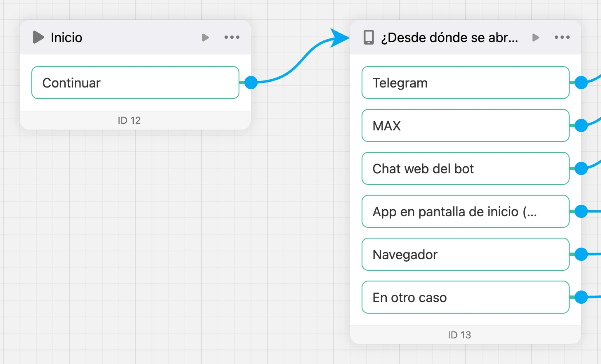This screenshot has width=601, height=364.
Task: Click the Chat web del bot connector dot
Action: [x=581, y=168]
